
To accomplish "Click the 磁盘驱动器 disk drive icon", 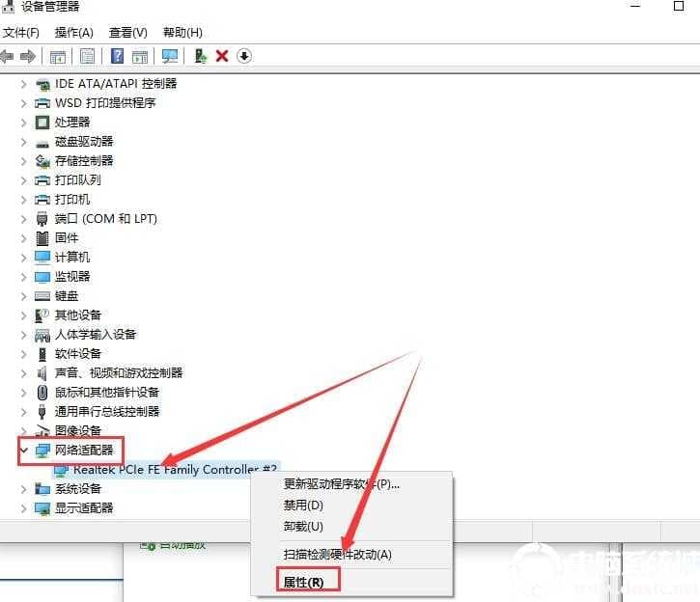I will (42, 143).
